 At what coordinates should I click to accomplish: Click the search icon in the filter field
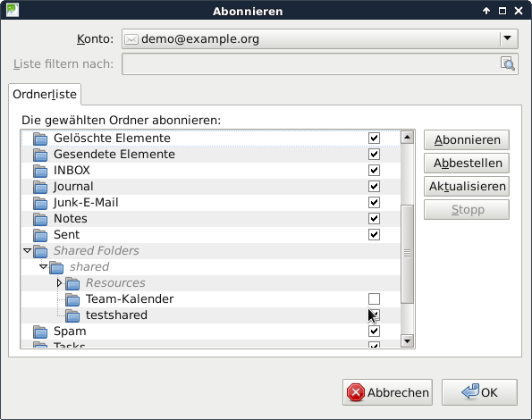pos(508,63)
